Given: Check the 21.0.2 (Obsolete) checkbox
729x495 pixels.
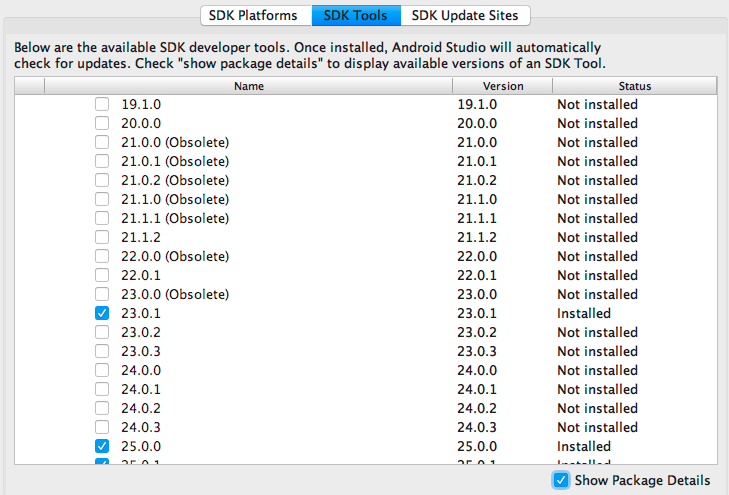Looking at the screenshot, I should [102, 180].
